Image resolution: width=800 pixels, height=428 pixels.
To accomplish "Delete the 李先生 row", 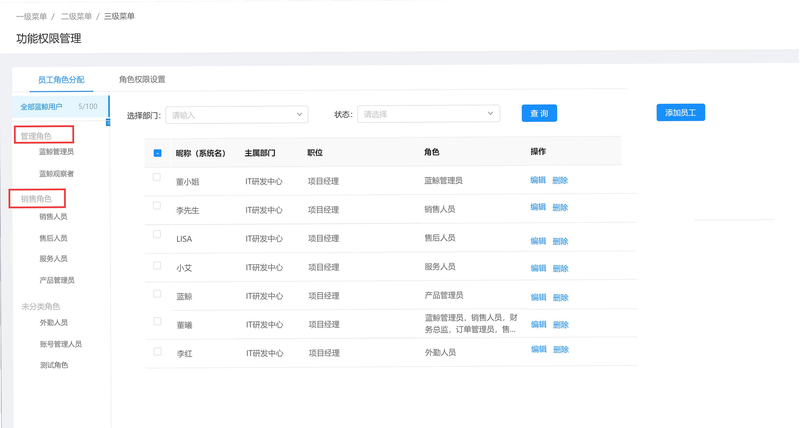I will click(560, 208).
